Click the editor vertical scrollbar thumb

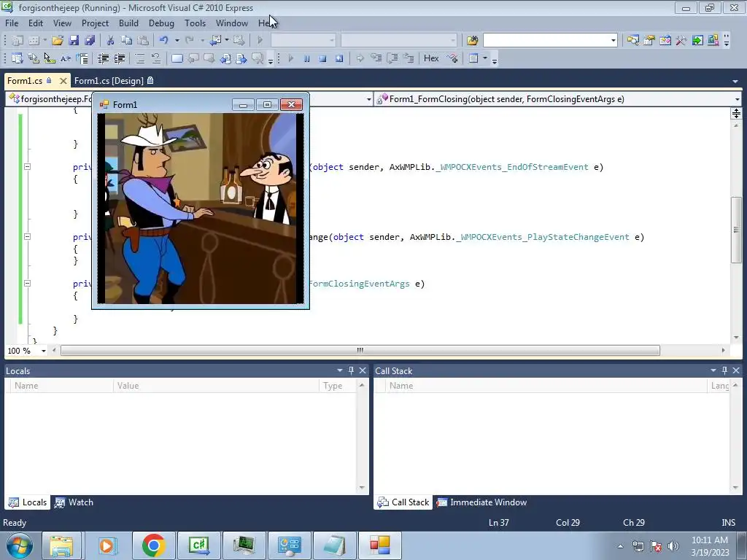pos(736,230)
